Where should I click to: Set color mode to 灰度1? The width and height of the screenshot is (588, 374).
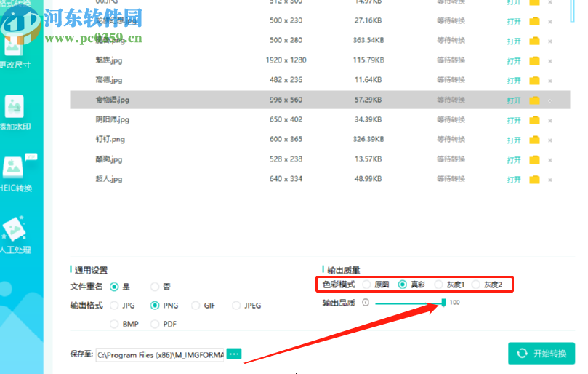(438, 285)
